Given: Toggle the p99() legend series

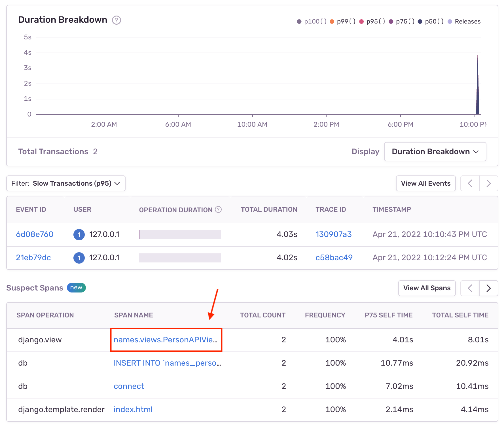Looking at the screenshot, I should coord(343,22).
